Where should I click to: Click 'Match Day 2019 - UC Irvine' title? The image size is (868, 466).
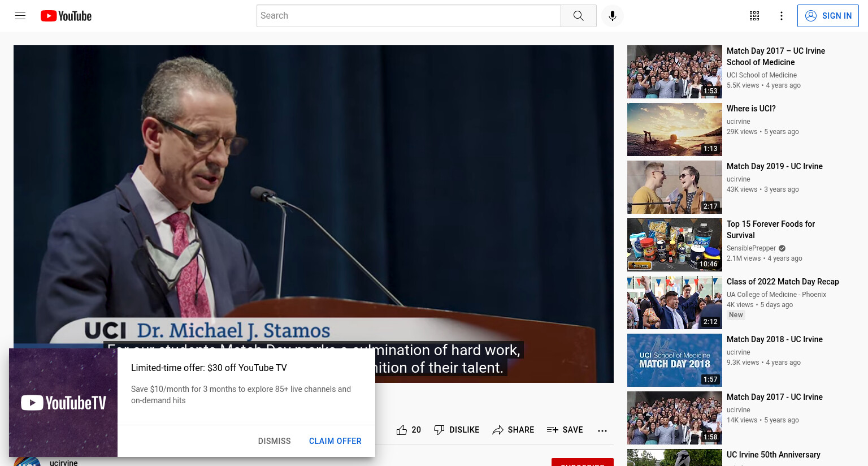tap(775, 166)
